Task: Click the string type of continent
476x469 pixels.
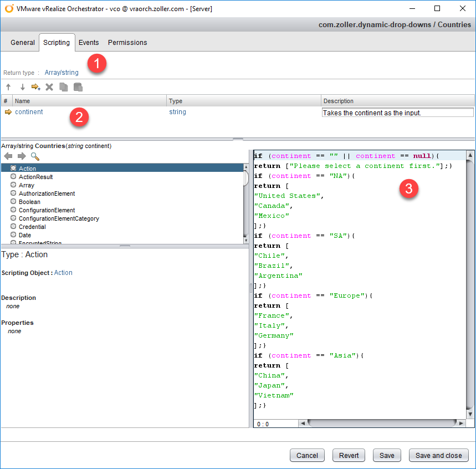Action: [177, 112]
